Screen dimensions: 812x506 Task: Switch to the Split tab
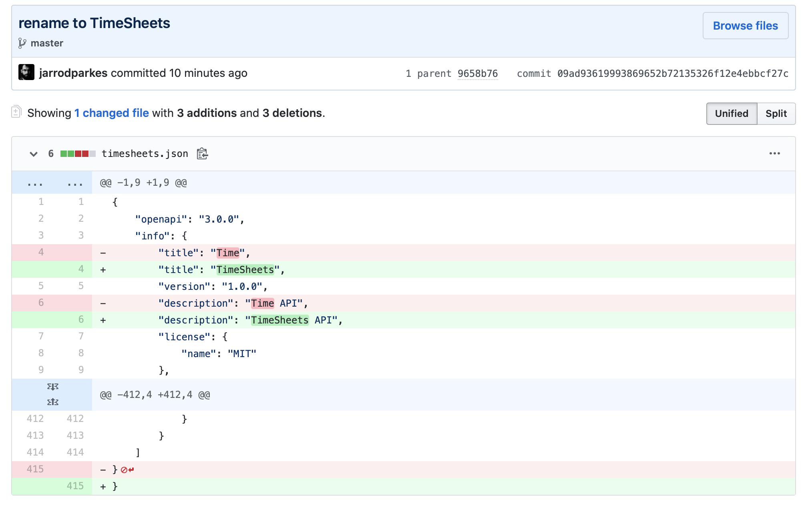[776, 113]
